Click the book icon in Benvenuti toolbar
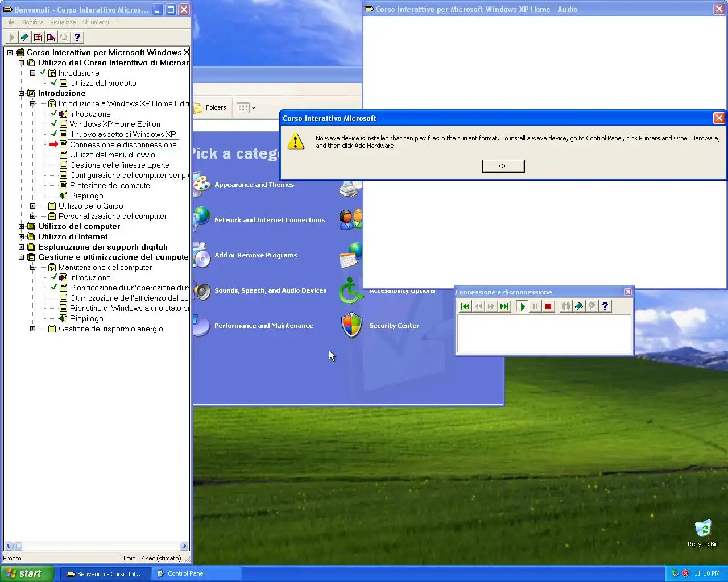 click(x=24, y=38)
